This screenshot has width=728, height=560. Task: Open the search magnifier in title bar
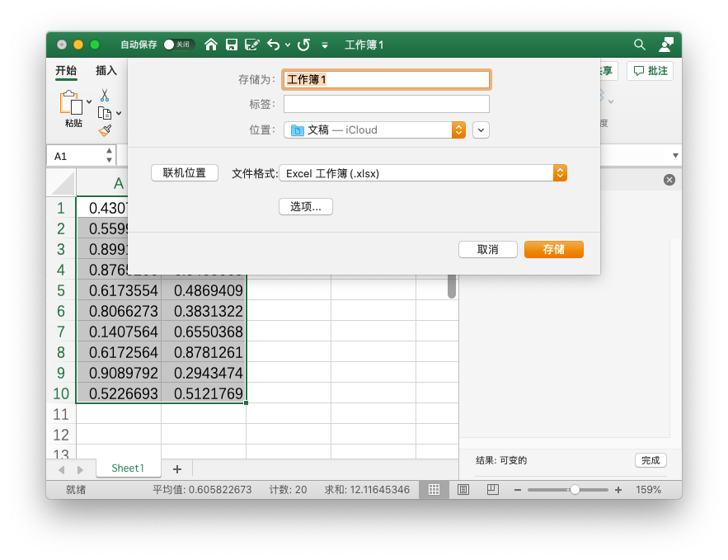click(639, 45)
